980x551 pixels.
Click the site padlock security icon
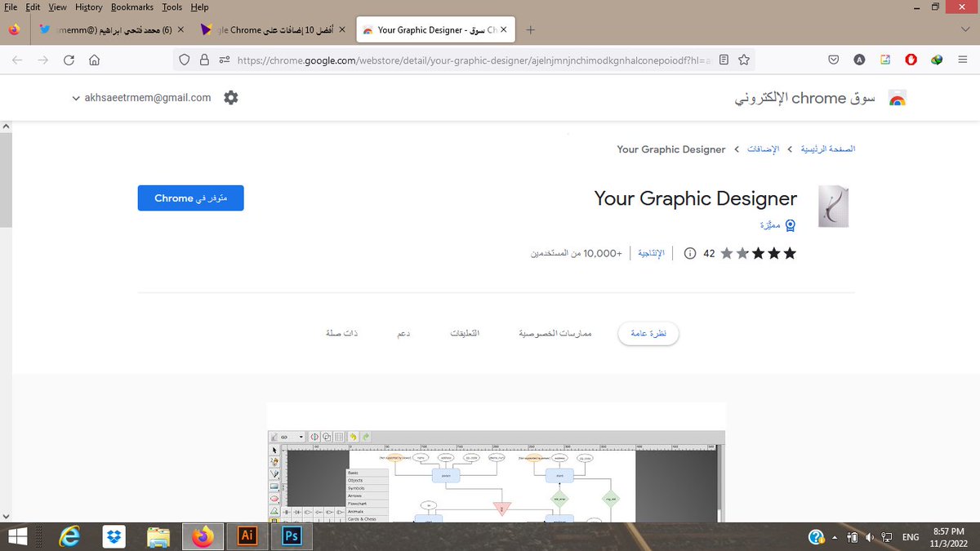[x=204, y=60]
